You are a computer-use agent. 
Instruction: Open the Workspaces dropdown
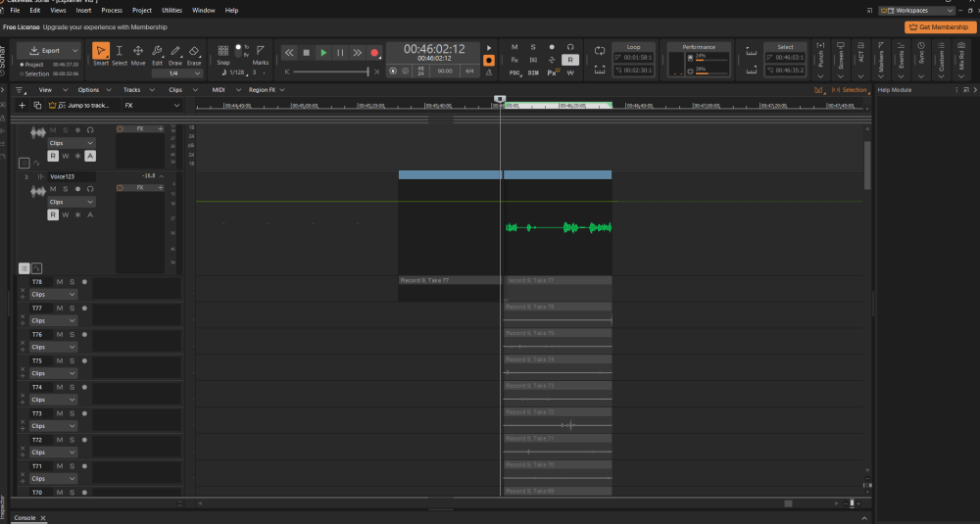pos(923,11)
